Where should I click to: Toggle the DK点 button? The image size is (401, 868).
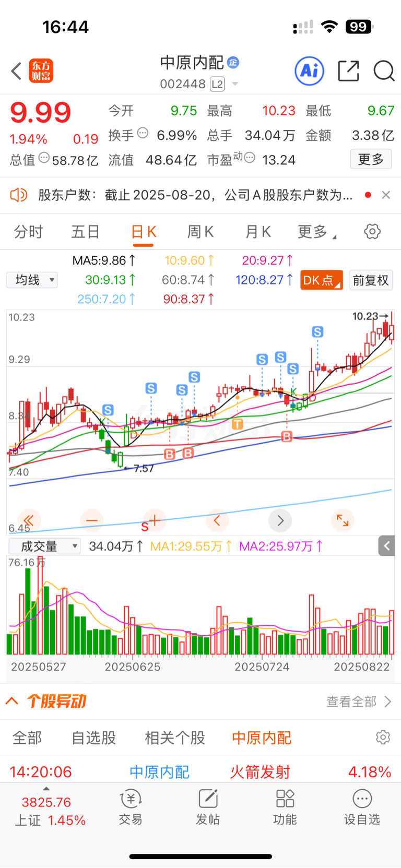tap(322, 280)
